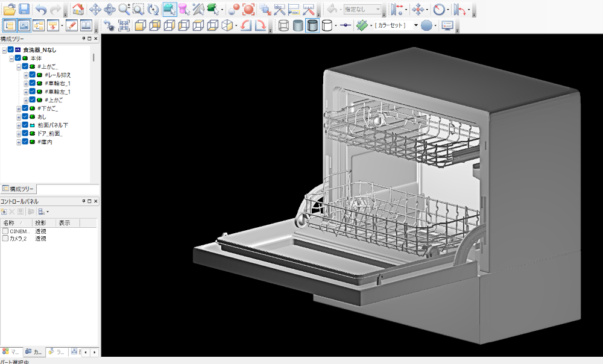Expand the #庫内 node in the tree
This screenshot has height=364, width=603.
(x=19, y=142)
